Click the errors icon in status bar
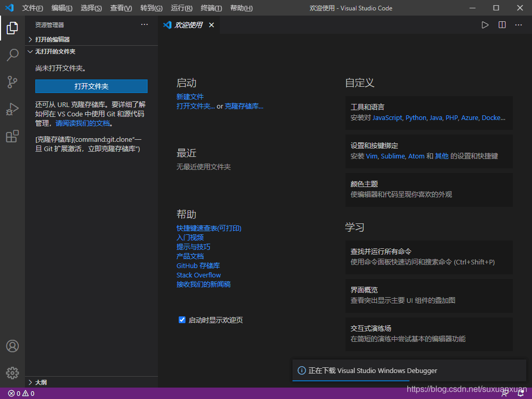The height and width of the screenshot is (399, 532). coord(11,393)
